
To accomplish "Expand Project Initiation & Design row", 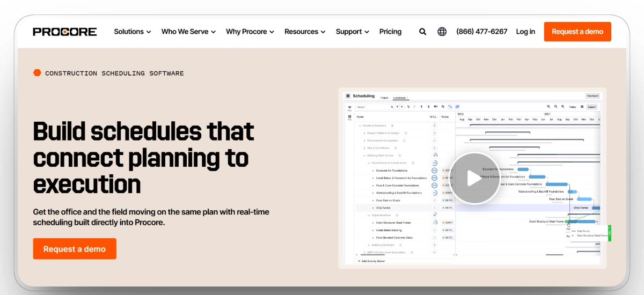I will coord(364,133).
